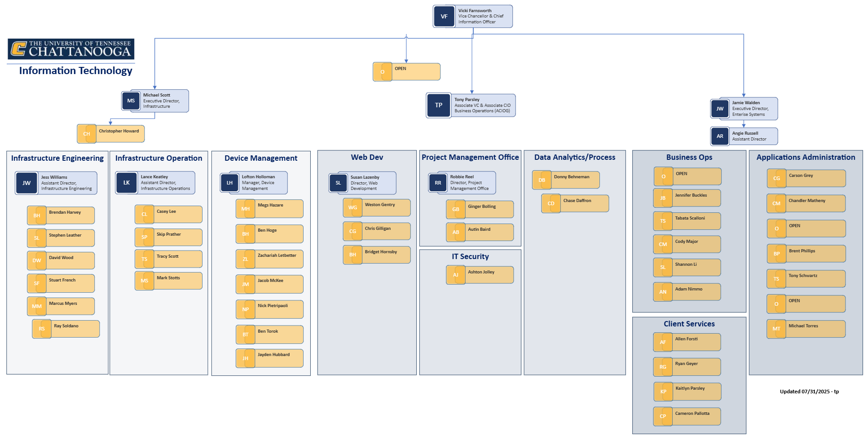
Task: Click the Web Dev section heading
Action: pyautogui.click(x=367, y=157)
